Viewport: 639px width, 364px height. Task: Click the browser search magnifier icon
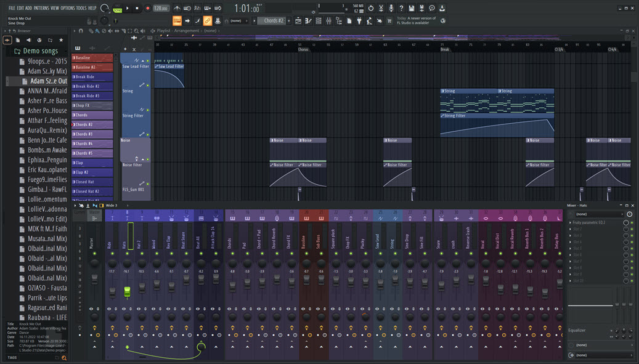click(63, 358)
